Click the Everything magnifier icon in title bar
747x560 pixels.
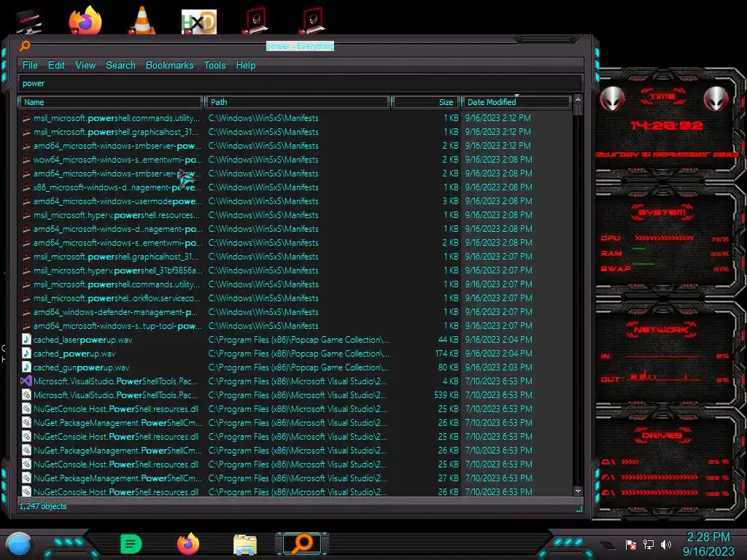click(25, 46)
